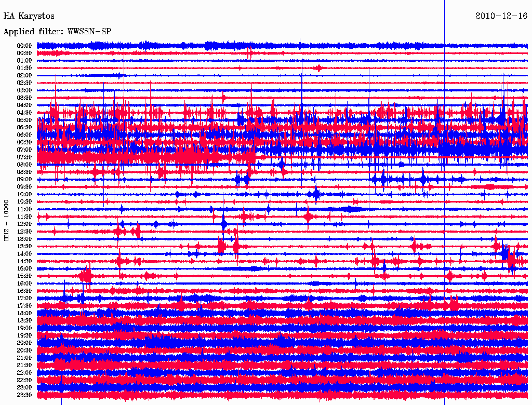Screen dimensions: 532x405
Task: Select the 20:00 time label
Action: (24, 343)
